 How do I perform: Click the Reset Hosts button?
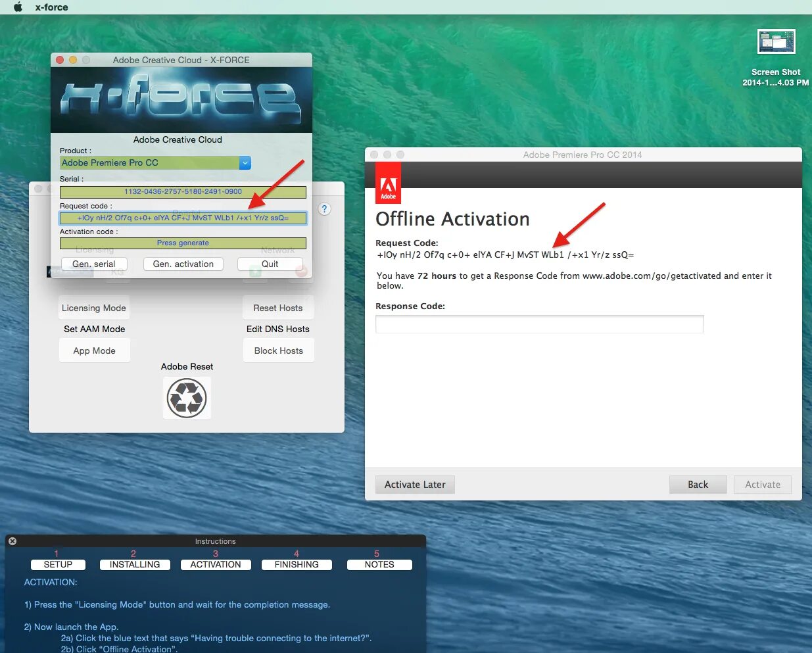278,308
